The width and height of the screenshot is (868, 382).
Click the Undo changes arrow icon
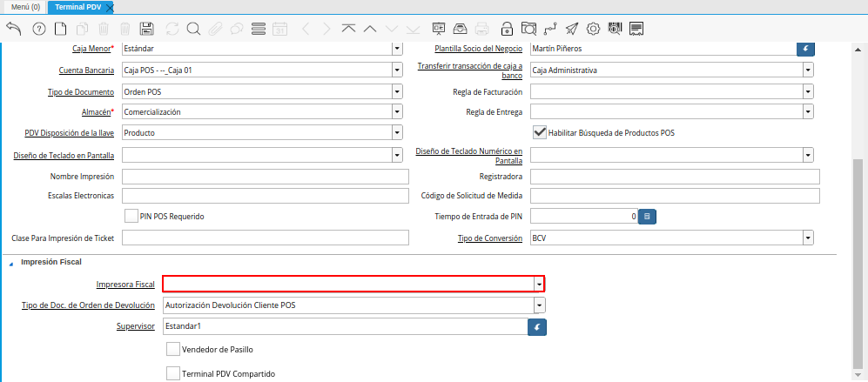(x=14, y=28)
